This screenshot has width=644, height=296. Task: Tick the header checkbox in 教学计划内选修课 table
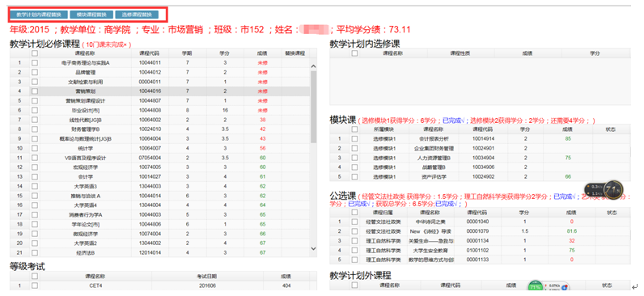[x=355, y=53]
